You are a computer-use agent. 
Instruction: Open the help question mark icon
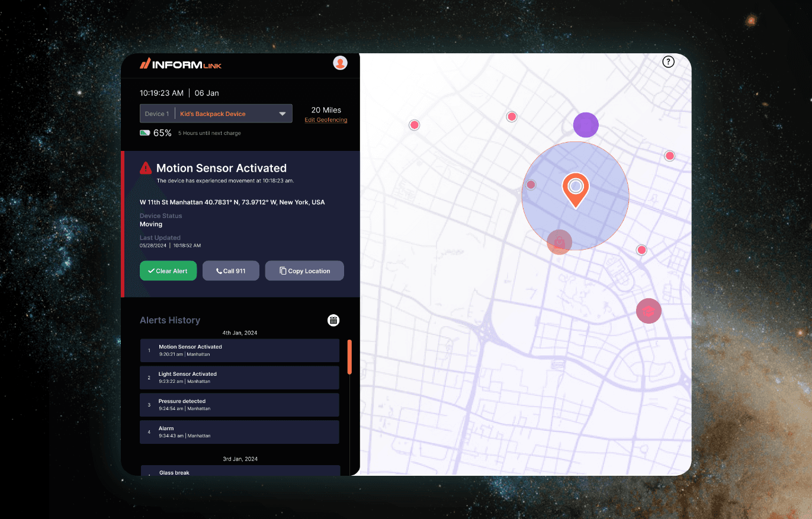coord(668,62)
